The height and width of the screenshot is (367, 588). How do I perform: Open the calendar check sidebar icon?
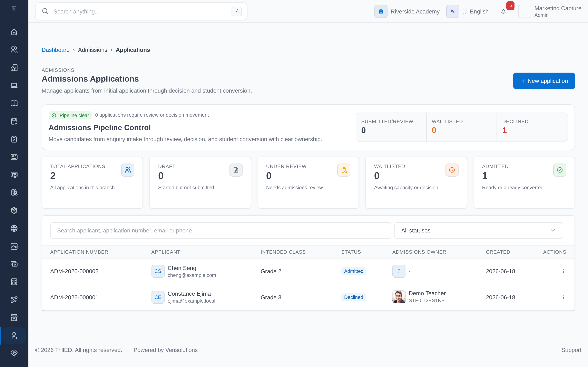click(x=14, y=121)
